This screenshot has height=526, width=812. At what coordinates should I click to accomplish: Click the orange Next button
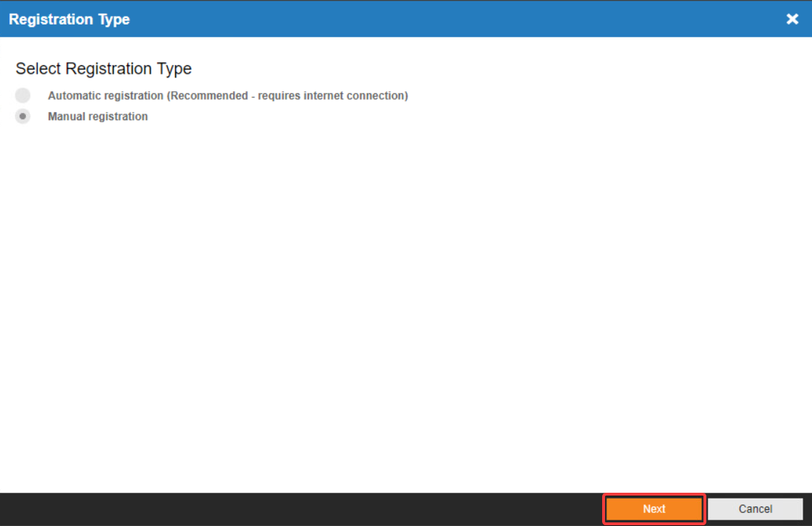point(654,509)
